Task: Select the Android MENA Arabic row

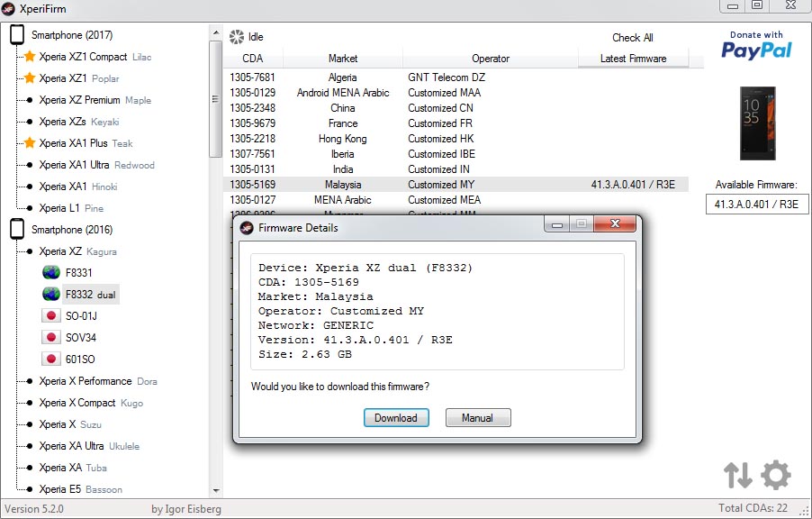Action: click(x=456, y=93)
